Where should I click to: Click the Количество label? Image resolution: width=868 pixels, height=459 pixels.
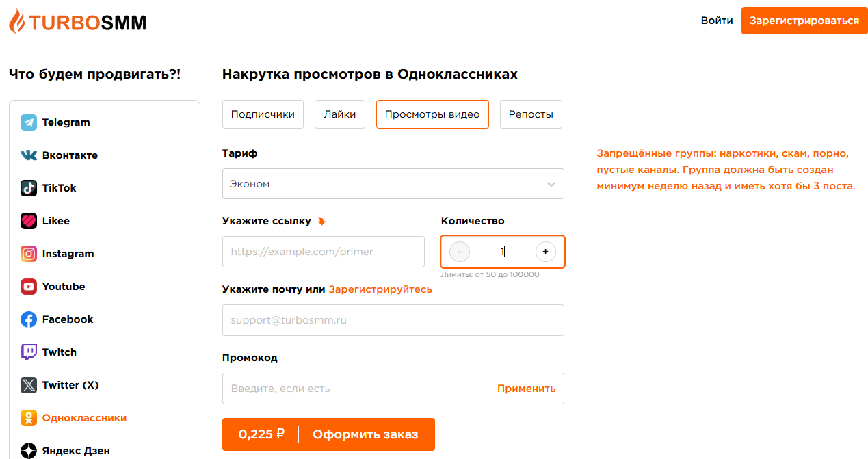(x=473, y=221)
